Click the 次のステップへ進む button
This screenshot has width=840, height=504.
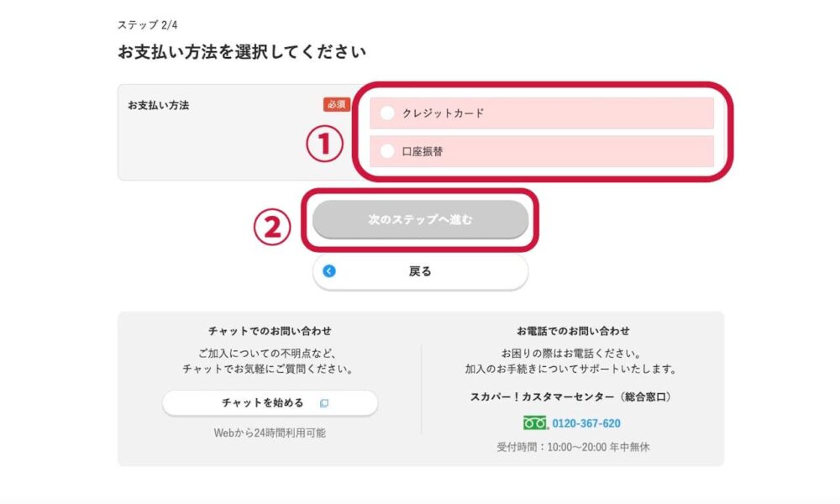(x=421, y=219)
